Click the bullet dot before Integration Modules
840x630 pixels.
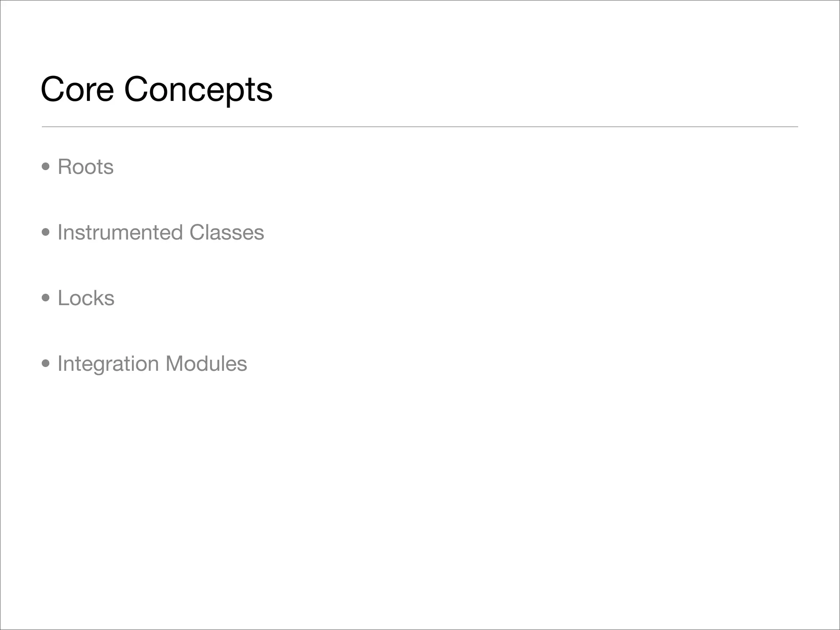point(46,364)
